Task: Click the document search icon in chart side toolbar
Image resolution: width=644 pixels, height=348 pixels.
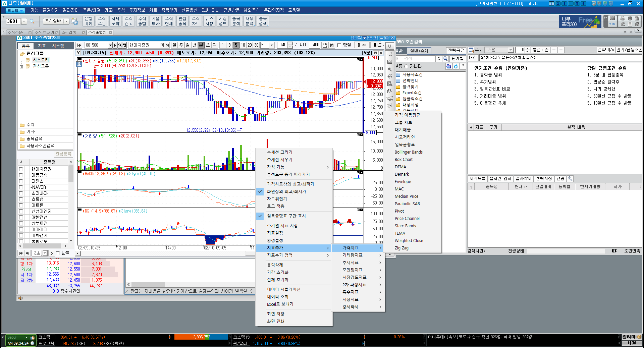Action: (x=390, y=84)
